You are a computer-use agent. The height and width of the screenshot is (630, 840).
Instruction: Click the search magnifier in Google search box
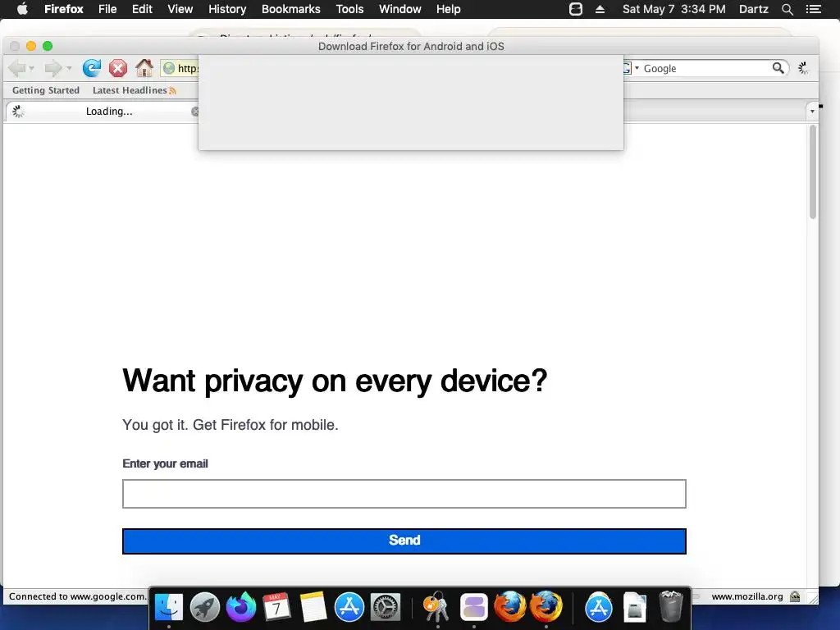[x=778, y=68]
